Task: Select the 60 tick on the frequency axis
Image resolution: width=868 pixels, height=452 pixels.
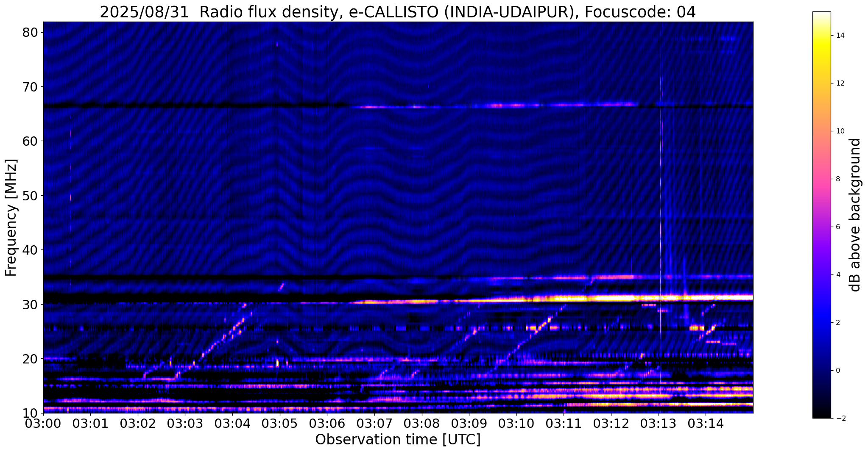Action: (x=30, y=141)
